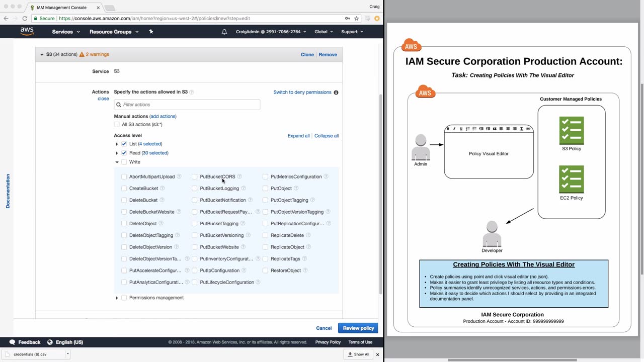The height and width of the screenshot is (362, 644).
Task: Open the help icon next to PutObject
Action: [296, 189]
